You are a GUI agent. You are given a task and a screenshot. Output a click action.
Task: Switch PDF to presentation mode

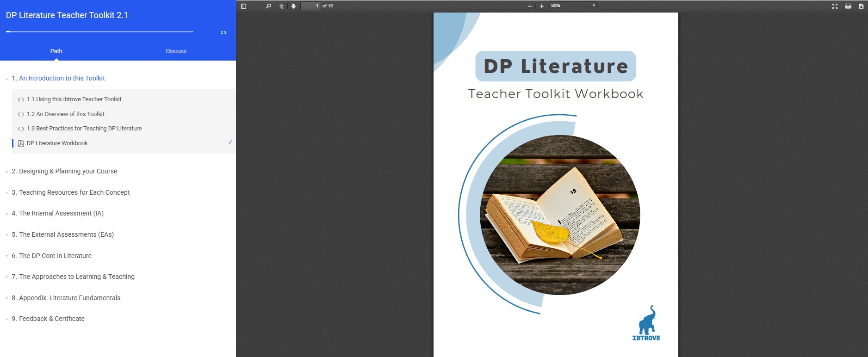point(835,6)
